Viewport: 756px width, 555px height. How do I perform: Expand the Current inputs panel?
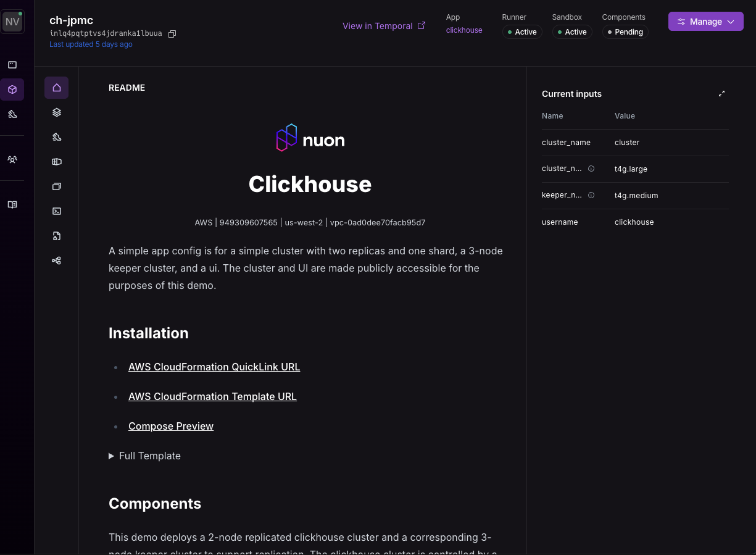(x=721, y=94)
